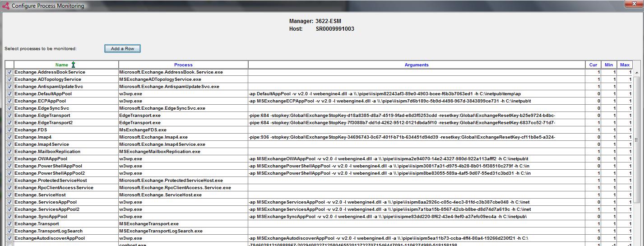Select the Exchange.EdgeTransport name cell
The image size is (644, 246).
(66, 116)
